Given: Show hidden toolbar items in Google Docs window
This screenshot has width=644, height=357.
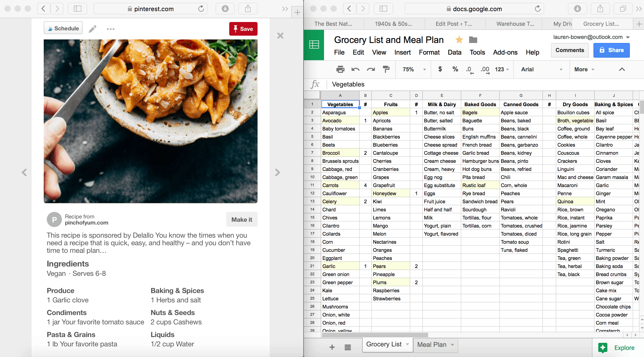Looking at the screenshot, I should tap(639, 9).
